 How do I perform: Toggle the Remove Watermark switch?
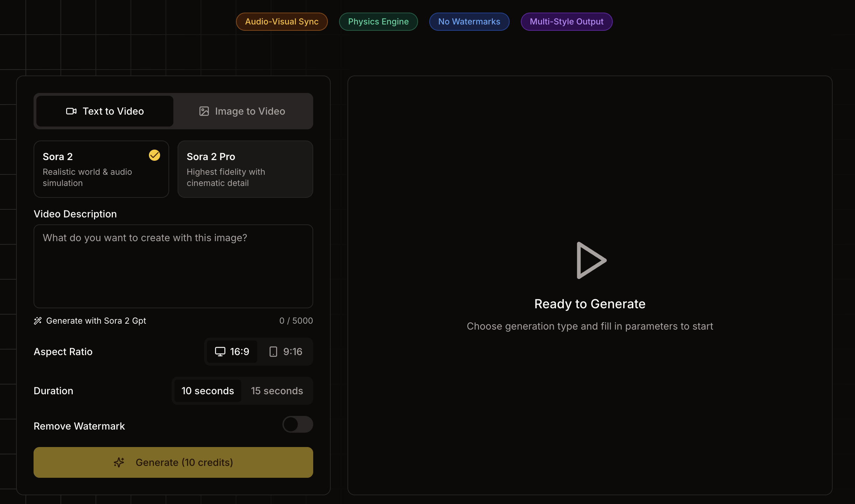pos(297,424)
